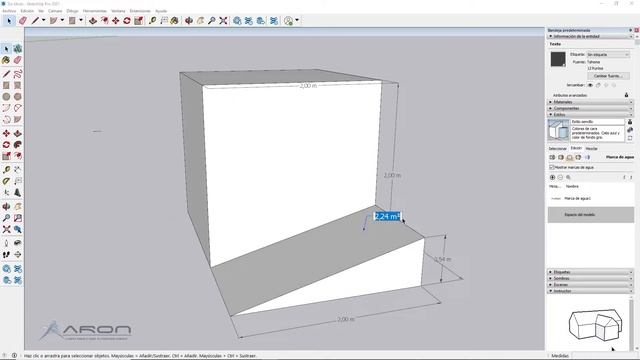Select the Walk footprints tool in left toolbar

pos(6,254)
